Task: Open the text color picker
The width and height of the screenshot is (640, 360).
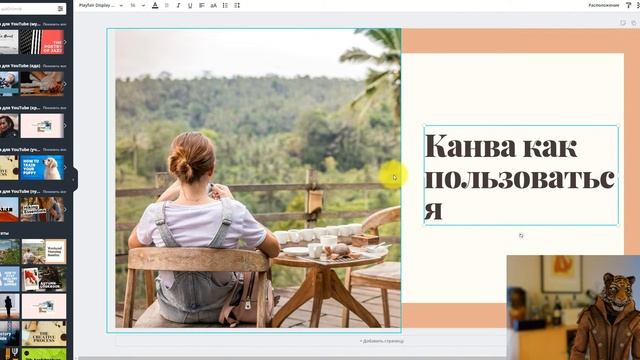Action: [x=155, y=5]
